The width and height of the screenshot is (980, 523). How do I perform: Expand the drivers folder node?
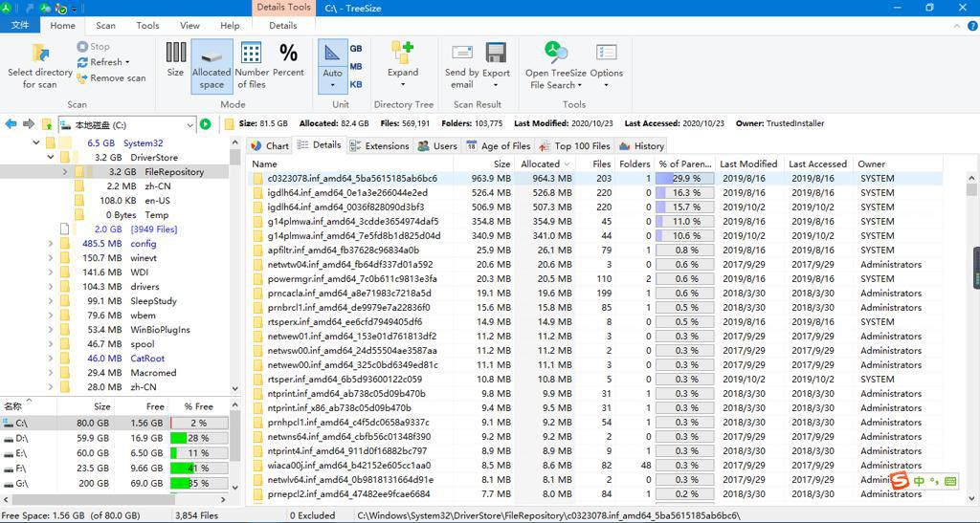pos(50,287)
